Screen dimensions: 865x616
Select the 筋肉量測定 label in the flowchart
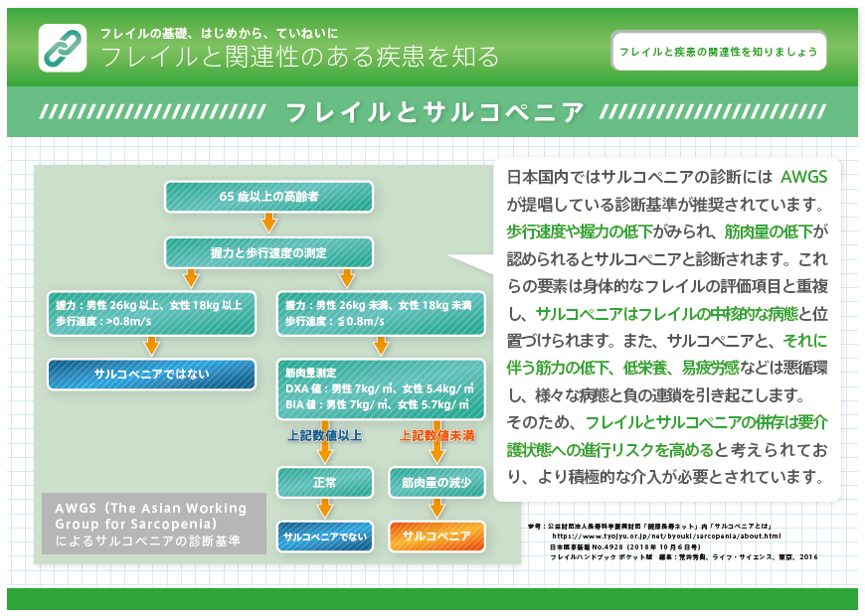tap(310, 373)
